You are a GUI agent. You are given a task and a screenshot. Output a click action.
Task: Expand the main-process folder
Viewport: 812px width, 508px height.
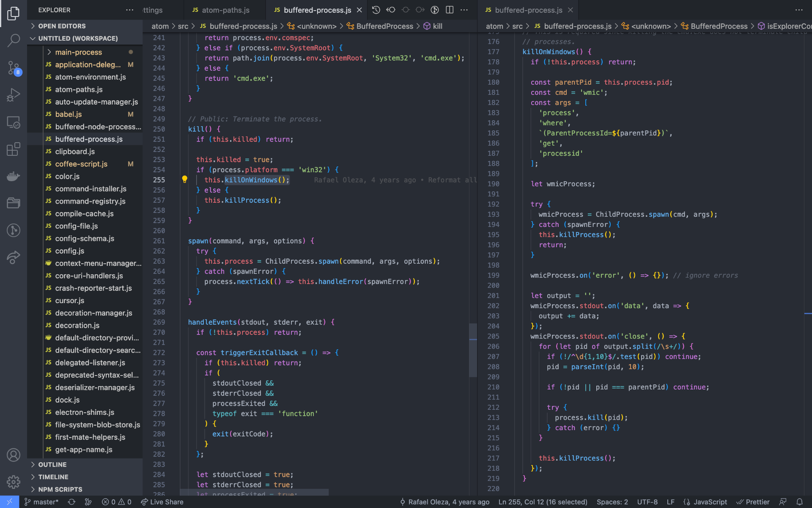coord(78,52)
